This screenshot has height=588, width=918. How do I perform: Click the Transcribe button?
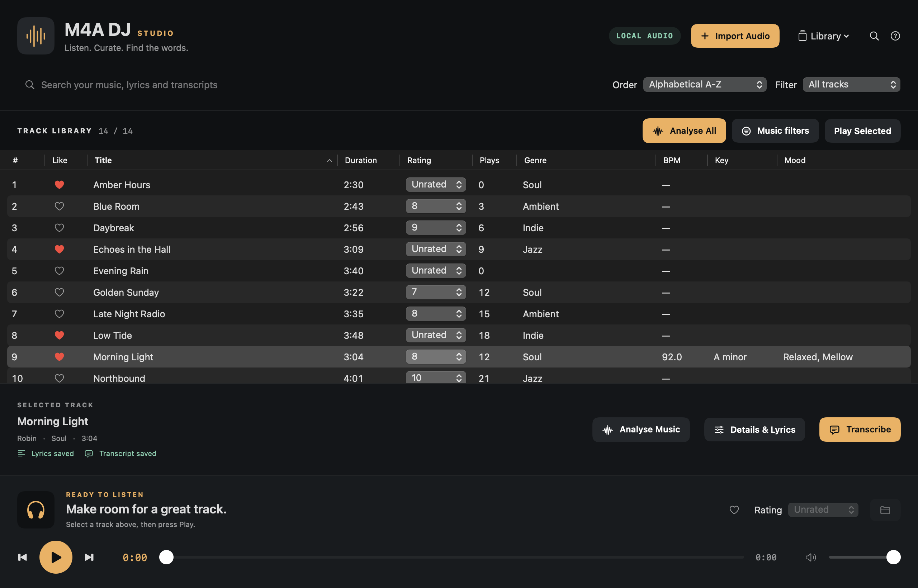pyautogui.click(x=860, y=430)
